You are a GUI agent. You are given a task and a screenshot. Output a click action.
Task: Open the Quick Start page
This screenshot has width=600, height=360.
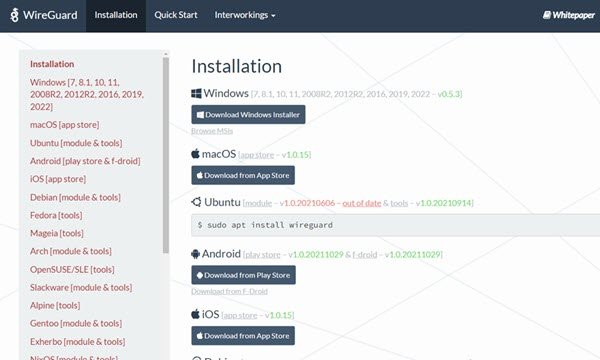176,15
